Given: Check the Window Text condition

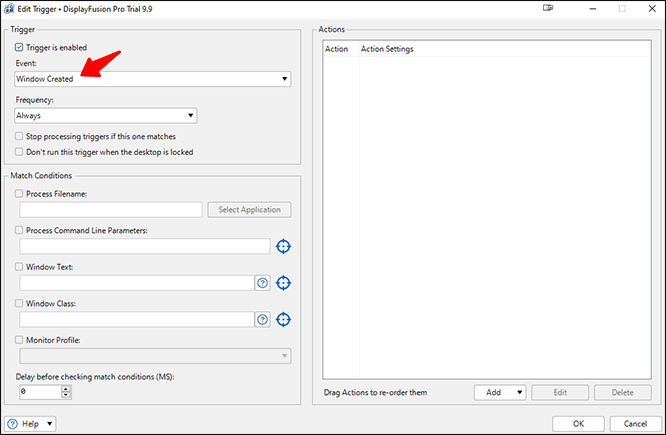Looking at the screenshot, I should [x=19, y=267].
